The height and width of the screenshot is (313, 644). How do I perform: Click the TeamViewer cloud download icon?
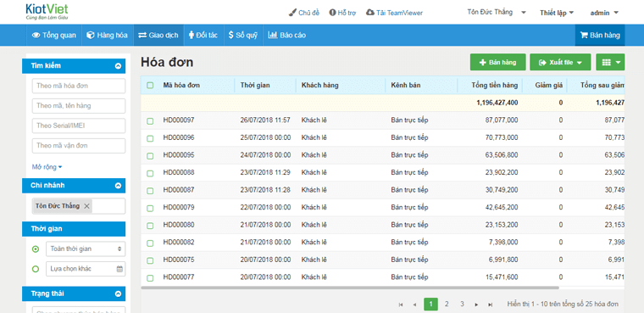point(370,13)
